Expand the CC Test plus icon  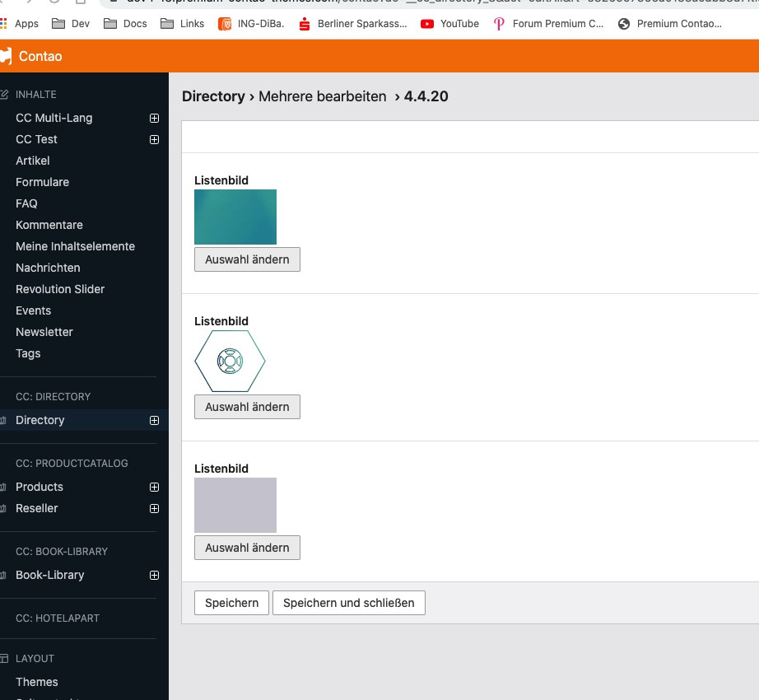(x=154, y=139)
